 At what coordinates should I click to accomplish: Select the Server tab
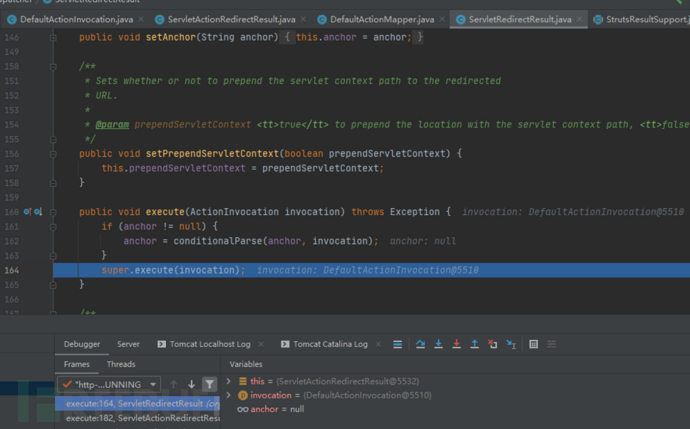point(128,344)
